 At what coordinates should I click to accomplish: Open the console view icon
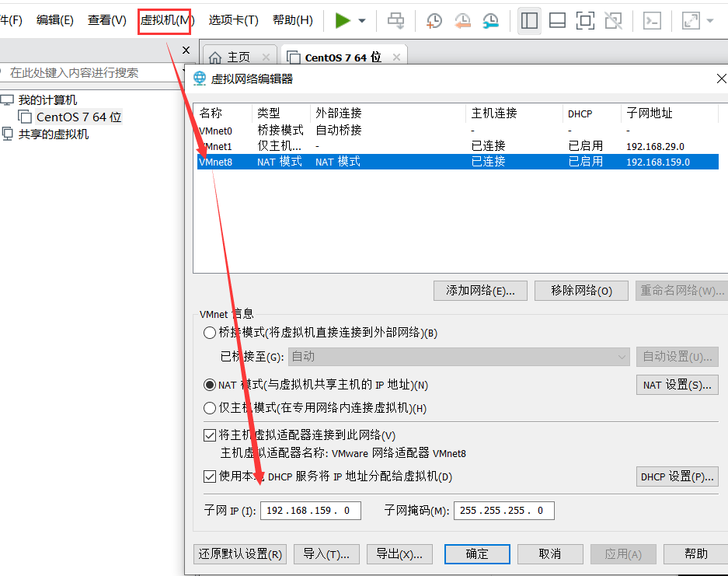(x=652, y=20)
